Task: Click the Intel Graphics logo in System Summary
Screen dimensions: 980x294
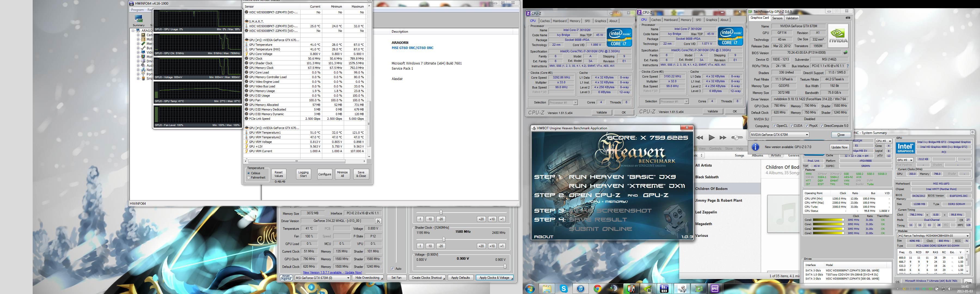Action: pyautogui.click(x=905, y=148)
